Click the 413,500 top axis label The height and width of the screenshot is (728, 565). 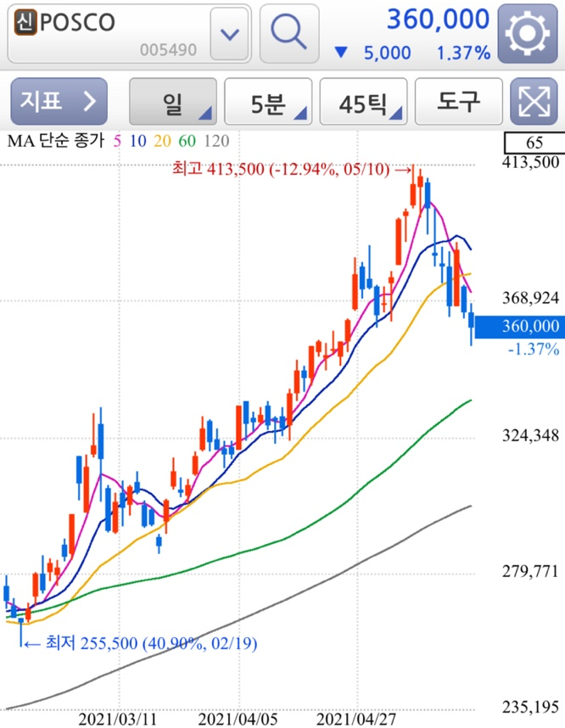530,163
